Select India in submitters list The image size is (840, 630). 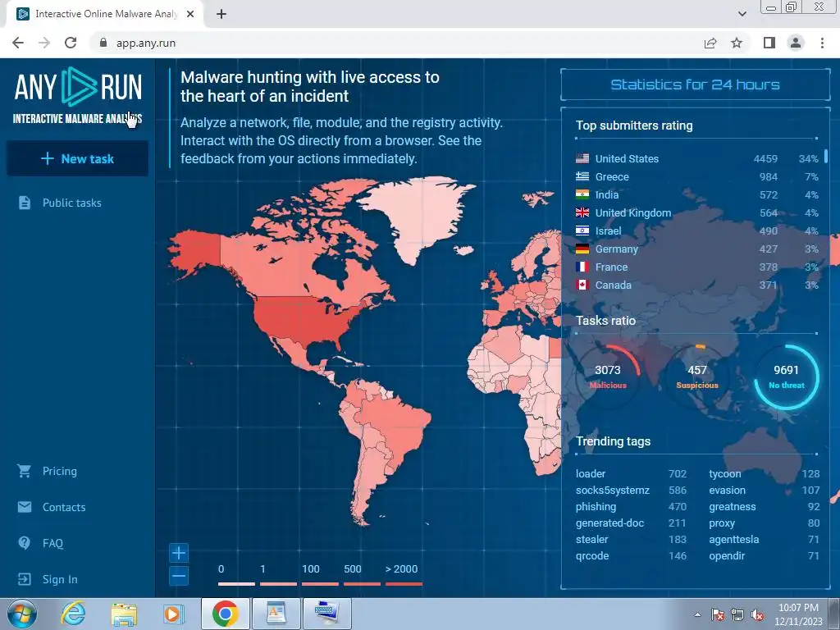pos(696,195)
